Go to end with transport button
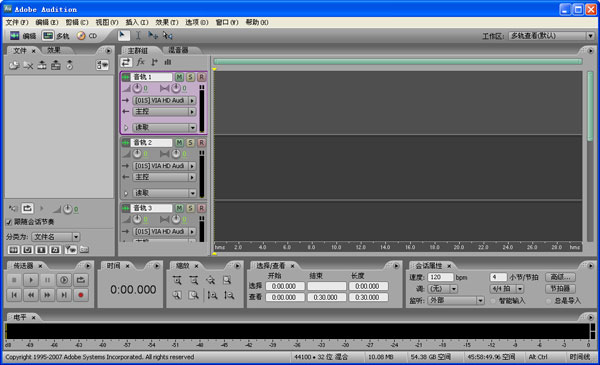Viewport: 600px width, 365px height. (x=64, y=295)
